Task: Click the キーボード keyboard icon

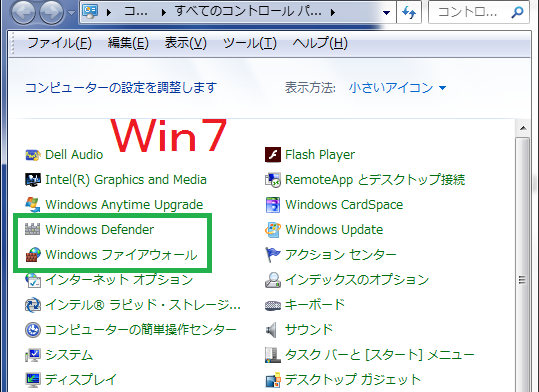Action: click(x=273, y=305)
